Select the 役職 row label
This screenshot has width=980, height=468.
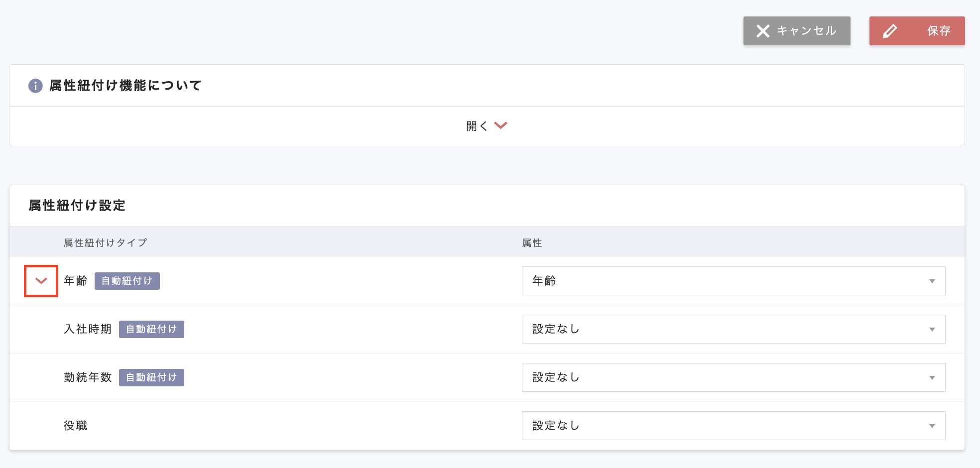[x=76, y=426]
